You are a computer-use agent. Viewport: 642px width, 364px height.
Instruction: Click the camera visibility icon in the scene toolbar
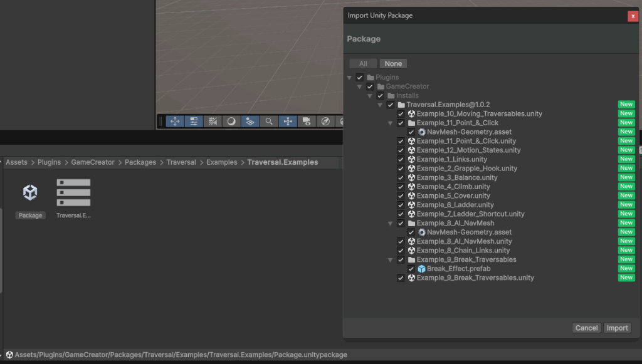point(307,122)
